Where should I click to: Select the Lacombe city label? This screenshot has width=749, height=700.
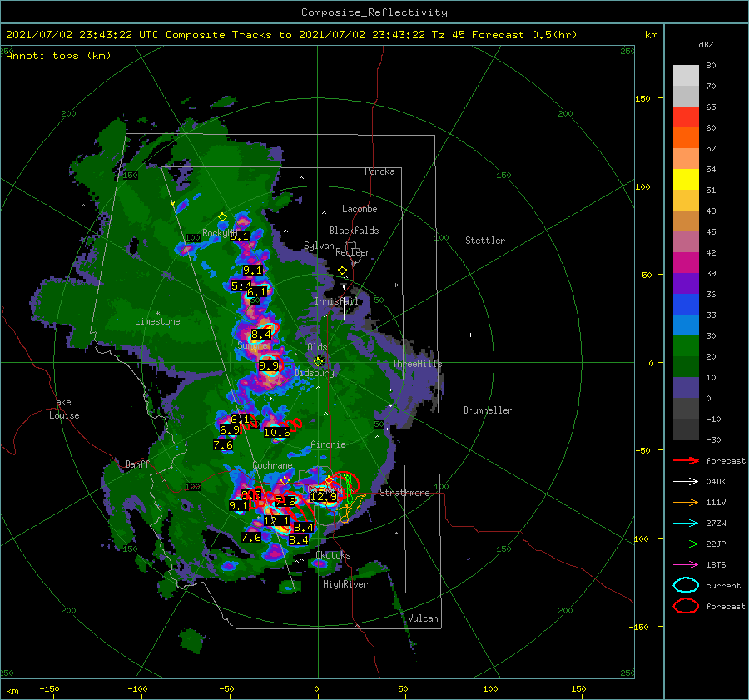pos(360,209)
